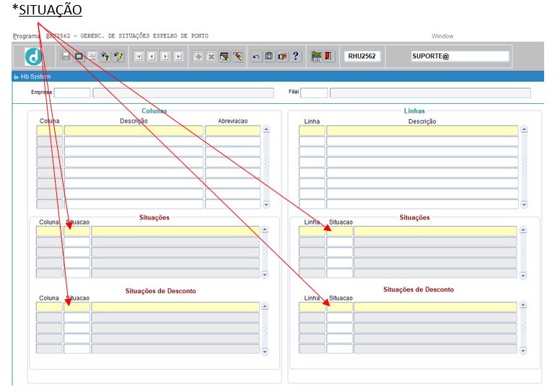The width and height of the screenshot is (560, 392).
Task: Click the Filial description field
Action: point(430,93)
